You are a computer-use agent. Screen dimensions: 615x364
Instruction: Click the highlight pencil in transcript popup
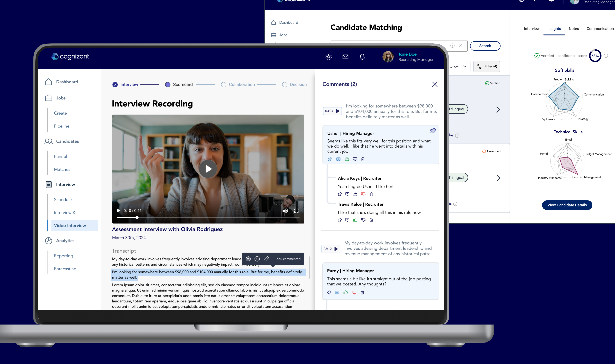pos(266,259)
